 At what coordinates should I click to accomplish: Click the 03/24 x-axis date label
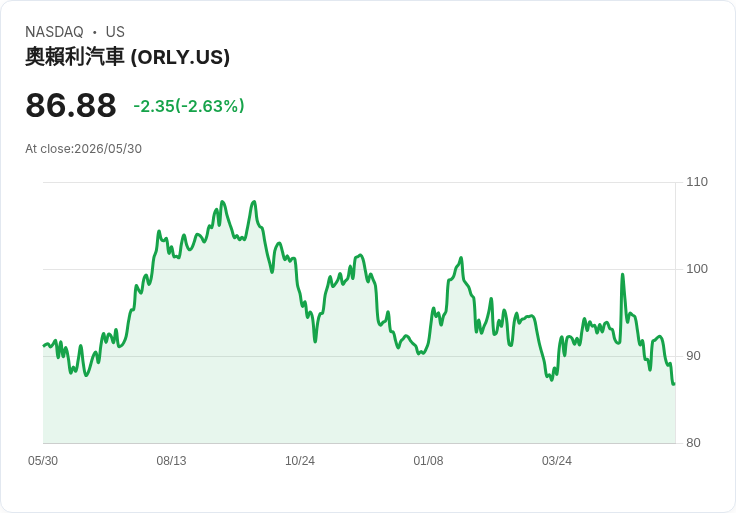(557, 461)
